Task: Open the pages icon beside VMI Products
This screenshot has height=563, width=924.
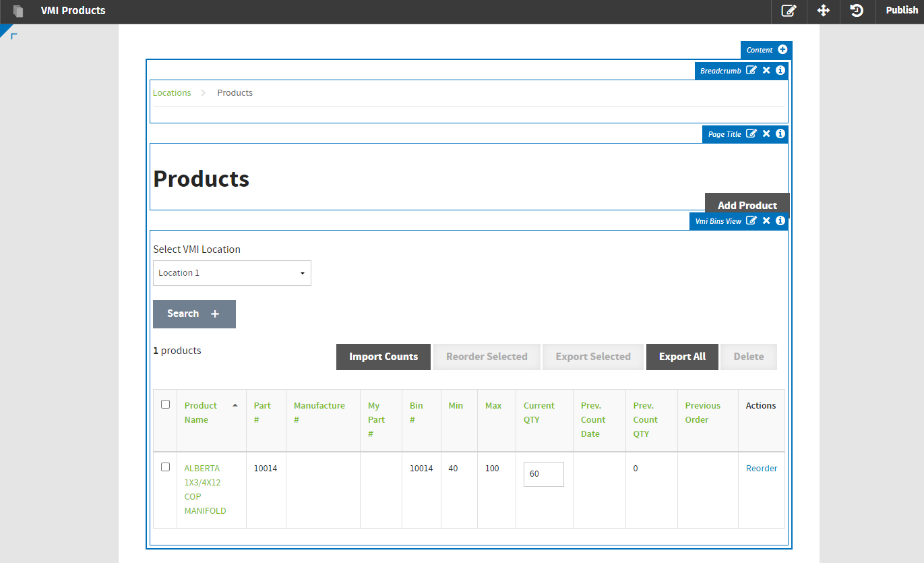Action: 18,11
